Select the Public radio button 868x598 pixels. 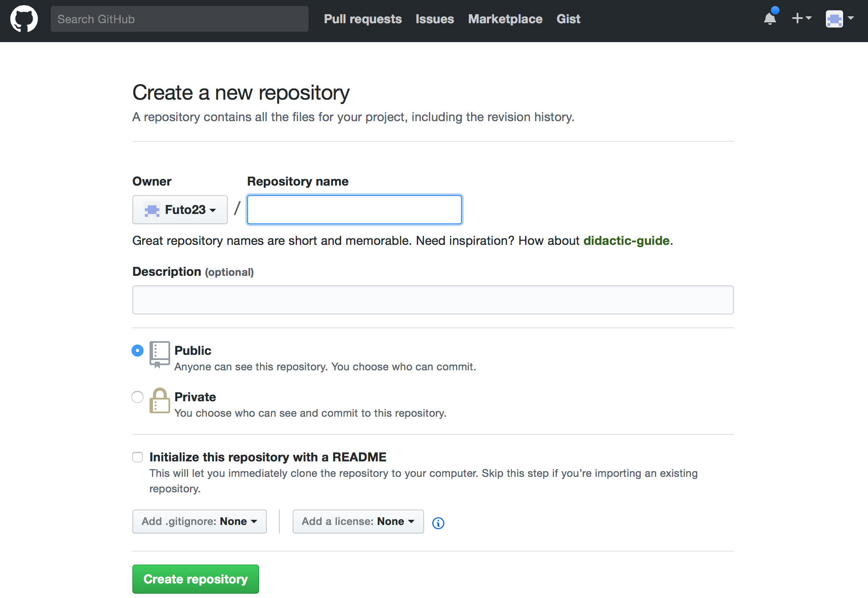(138, 351)
